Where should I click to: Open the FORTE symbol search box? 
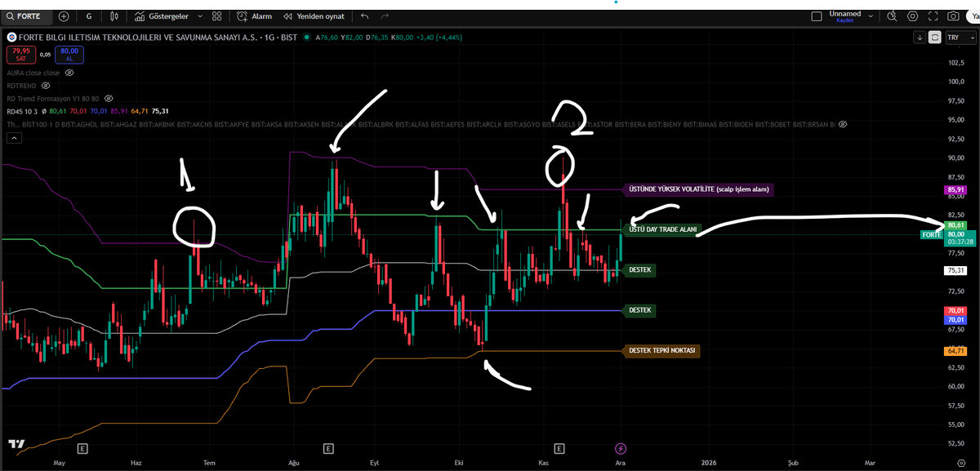[26, 16]
